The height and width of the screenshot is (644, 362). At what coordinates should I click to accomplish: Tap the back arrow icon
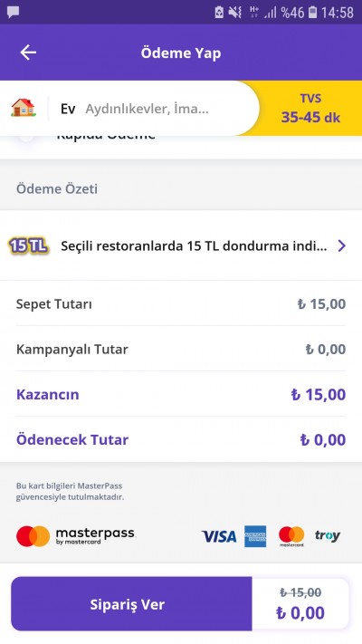tap(28, 53)
